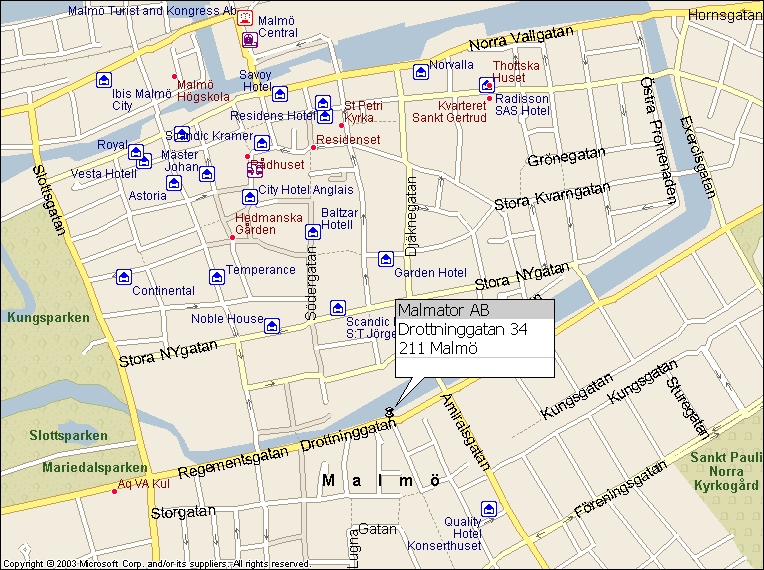Select the Norra Vallgatan street label
The height and width of the screenshot is (570, 764).
tap(521, 38)
